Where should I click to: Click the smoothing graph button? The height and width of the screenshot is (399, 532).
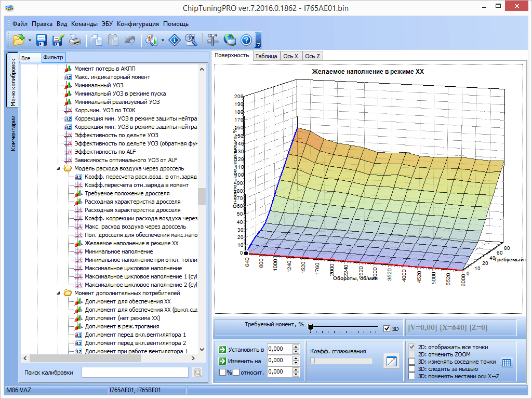(x=391, y=361)
